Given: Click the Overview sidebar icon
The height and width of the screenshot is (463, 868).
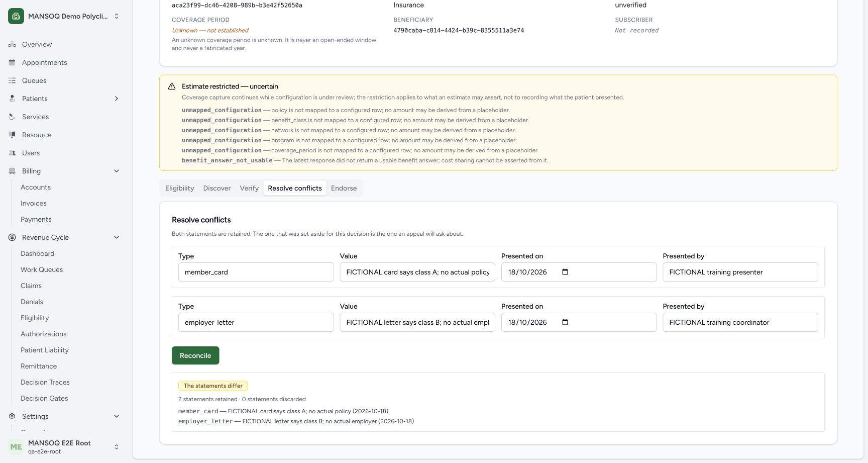Looking at the screenshot, I should tap(12, 44).
